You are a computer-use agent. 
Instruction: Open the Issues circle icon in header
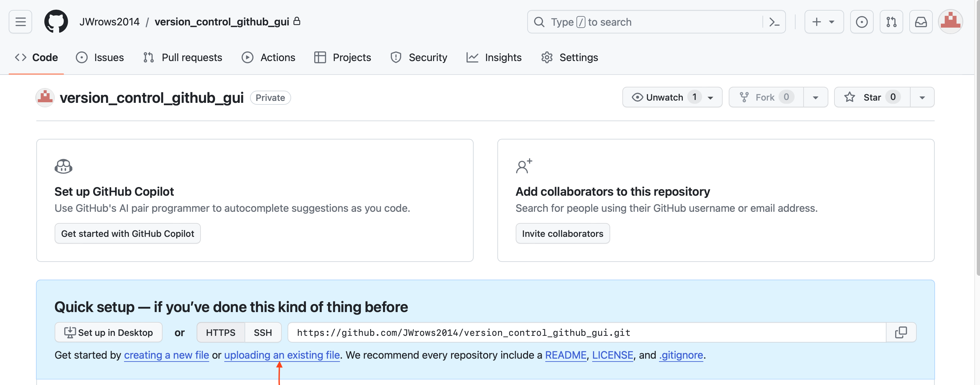[x=861, y=22]
